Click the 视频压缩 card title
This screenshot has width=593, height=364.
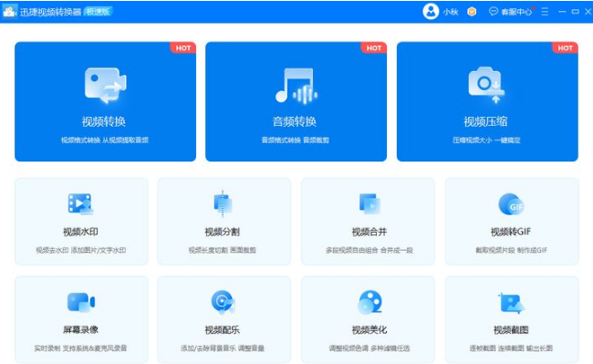[x=485, y=121]
